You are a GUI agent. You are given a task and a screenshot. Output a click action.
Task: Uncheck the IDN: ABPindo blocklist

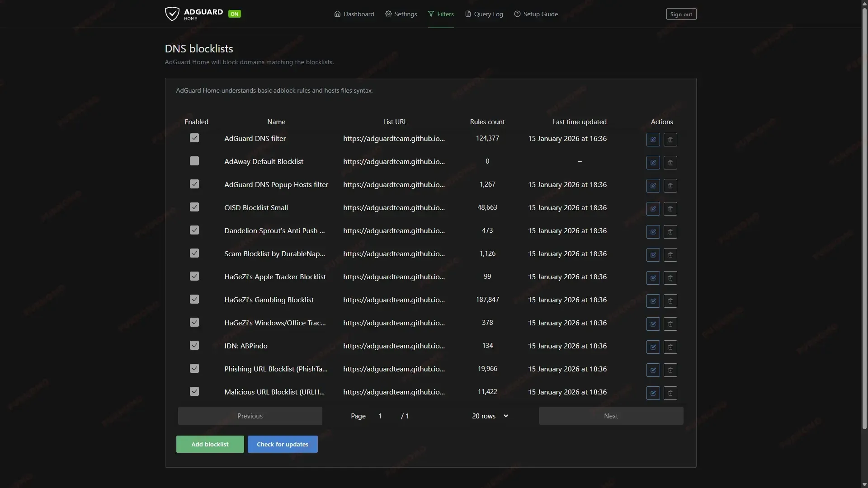click(x=194, y=345)
